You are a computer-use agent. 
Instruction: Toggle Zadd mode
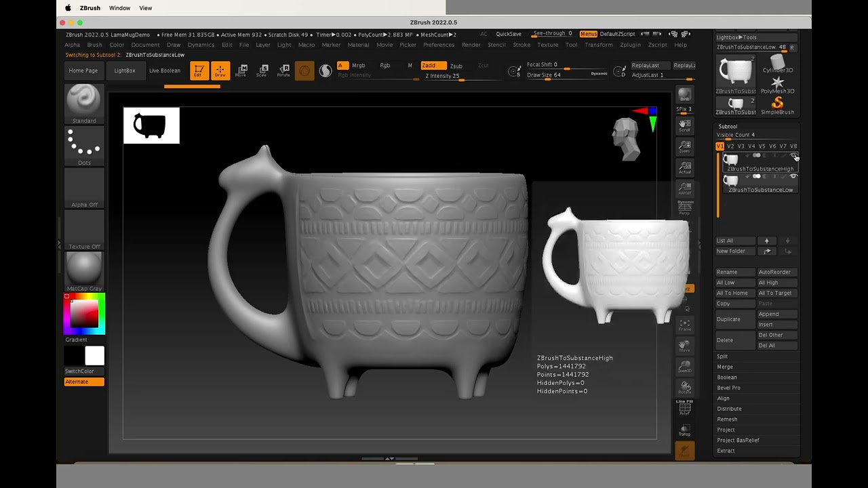(x=433, y=66)
